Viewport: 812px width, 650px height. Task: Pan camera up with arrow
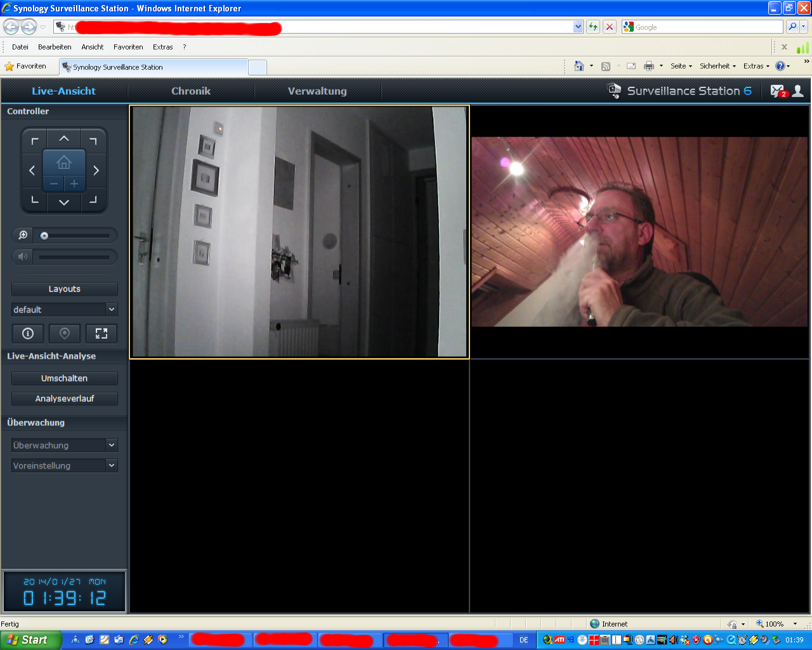(64, 138)
